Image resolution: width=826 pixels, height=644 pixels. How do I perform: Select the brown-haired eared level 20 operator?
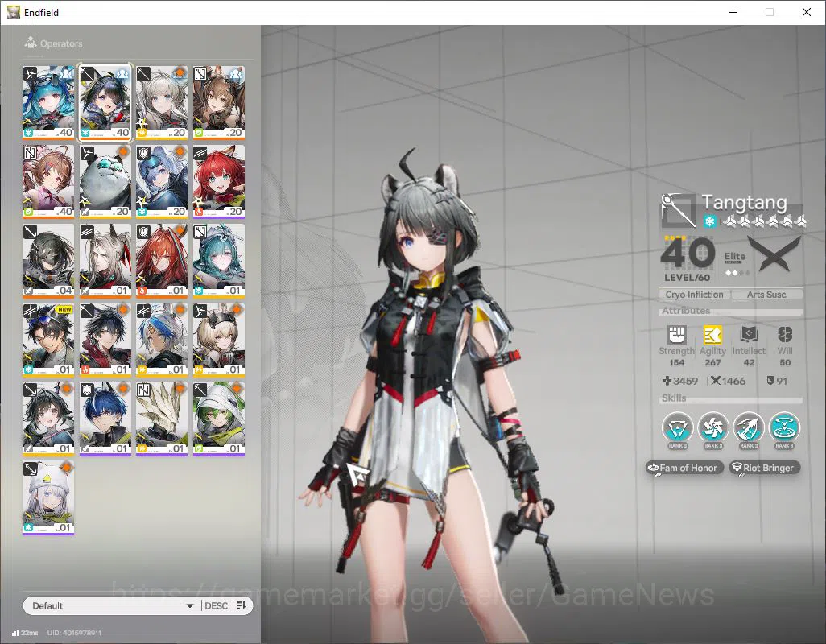pyautogui.click(x=219, y=103)
